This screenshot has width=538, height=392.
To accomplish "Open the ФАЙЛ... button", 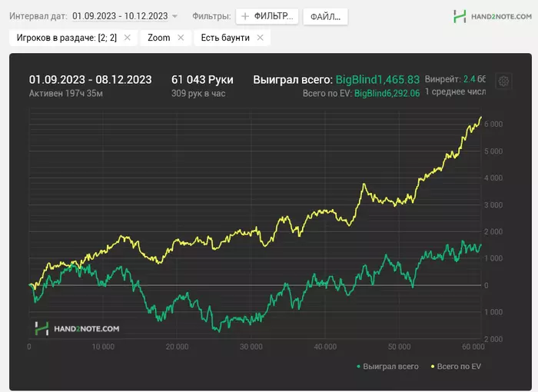I will pyautogui.click(x=325, y=16).
